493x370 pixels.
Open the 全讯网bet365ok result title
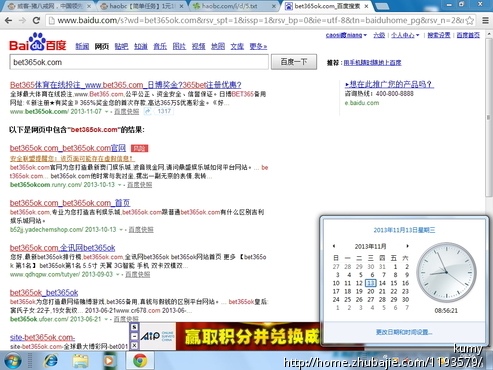point(63,248)
